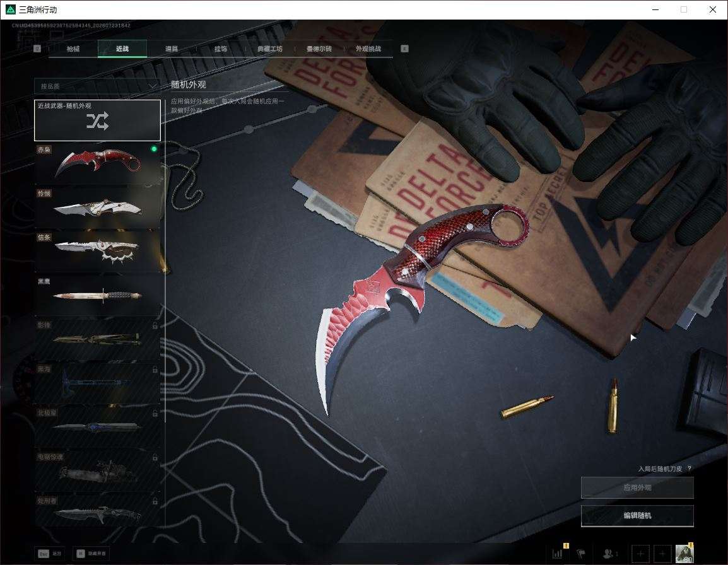Select the 黑鹰 dagger skin
Viewport: 728px width, 565px height.
pos(98,295)
